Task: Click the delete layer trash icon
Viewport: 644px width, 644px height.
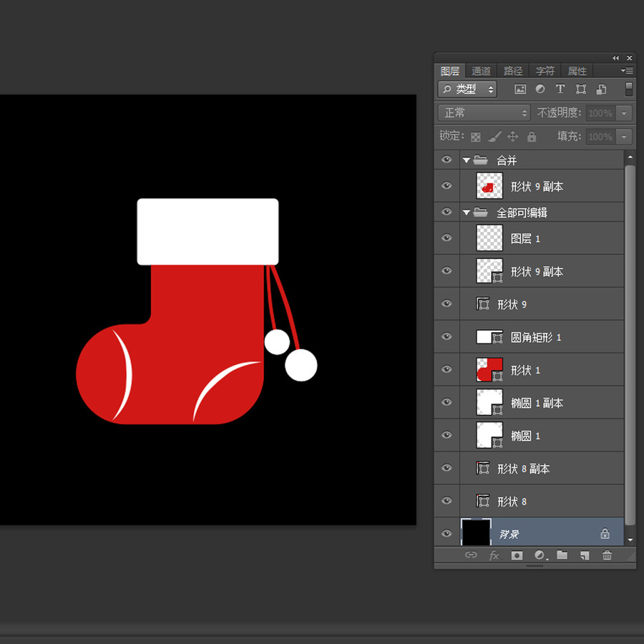Action: pyautogui.click(x=607, y=555)
